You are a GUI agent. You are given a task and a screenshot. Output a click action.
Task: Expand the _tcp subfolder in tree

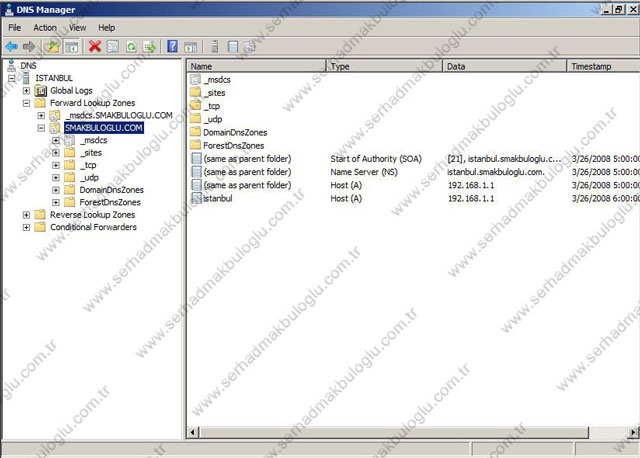(x=56, y=165)
